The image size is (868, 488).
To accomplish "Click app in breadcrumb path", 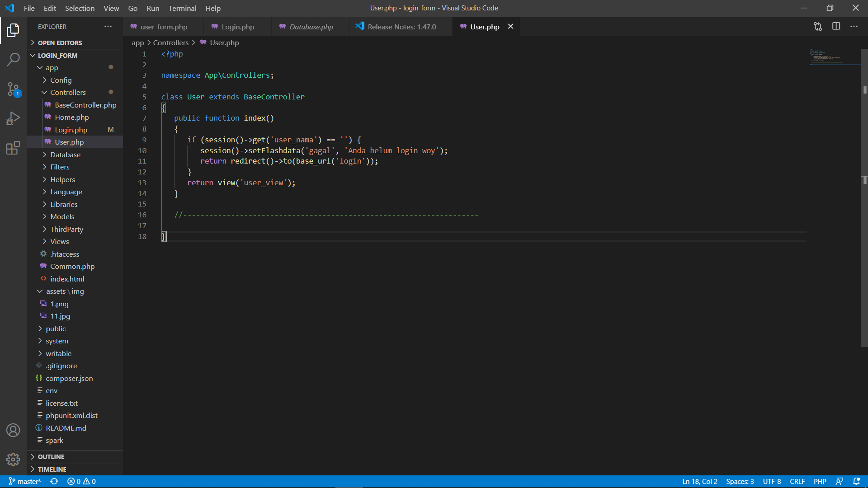I will tap(137, 42).
